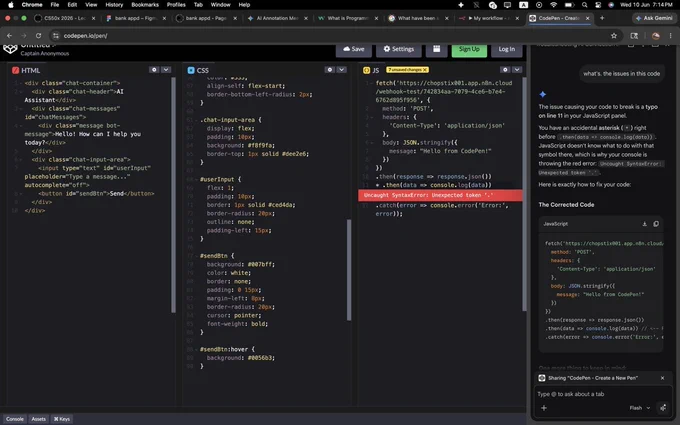Image resolution: width=680 pixels, height=425 pixels.
Task: Open macOS Control Center
Action: tap(598, 5)
